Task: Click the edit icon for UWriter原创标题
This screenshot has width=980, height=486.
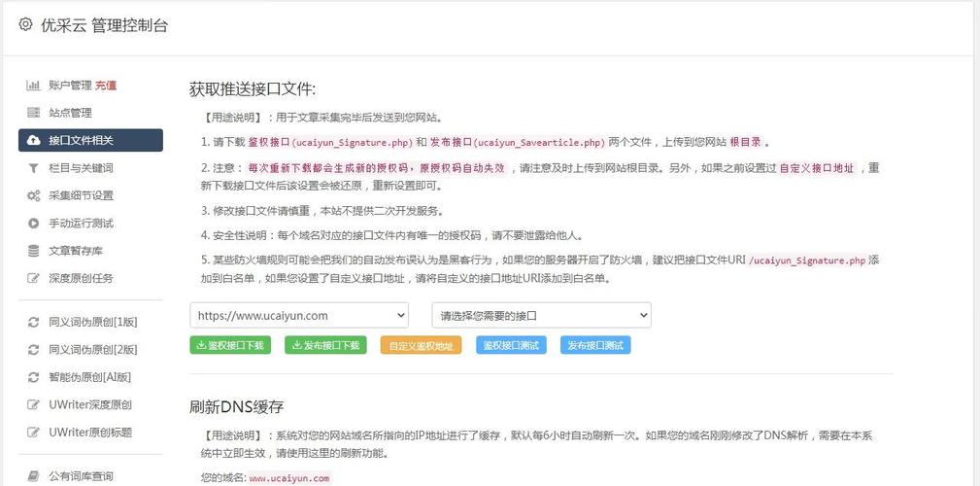Action: [x=33, y=433]
